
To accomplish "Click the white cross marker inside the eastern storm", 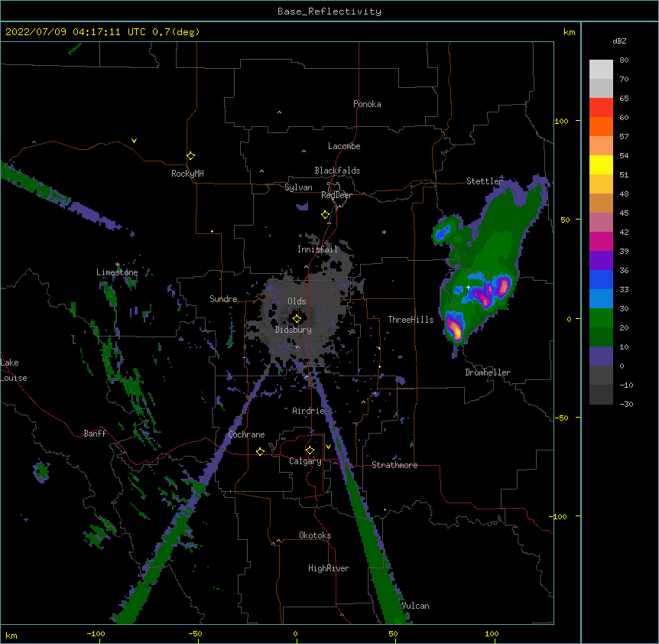I will tap(468, 287).
